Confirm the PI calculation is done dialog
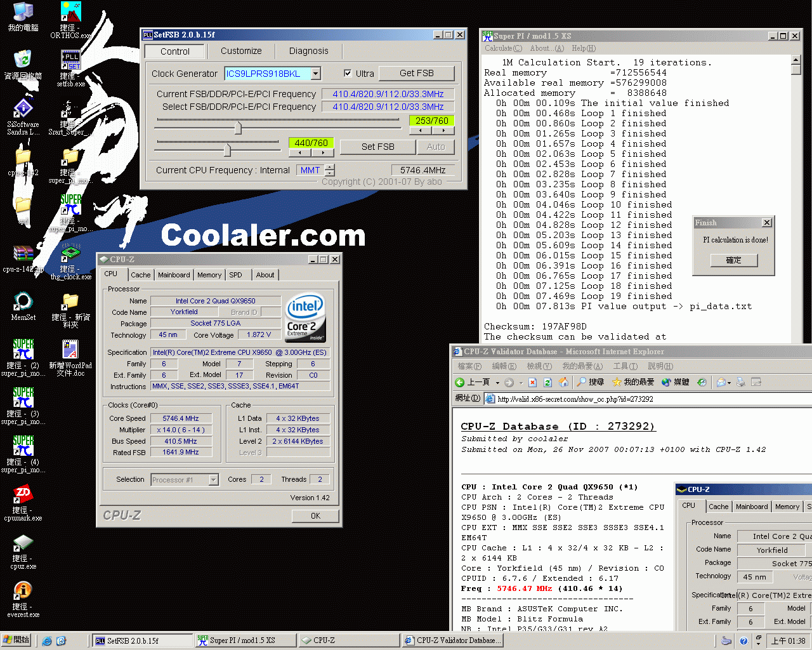The height and width of the screenshot is (650, 812). pyautogui.click(x=733, y=260)
